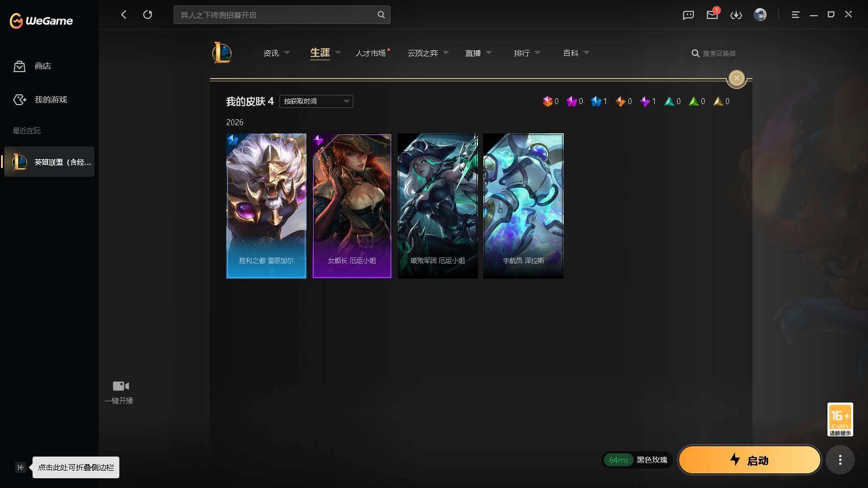This screenshot has height=488, width=868.
Task: Click the orange gem rarity icon
Action: (x=621, y=101)
